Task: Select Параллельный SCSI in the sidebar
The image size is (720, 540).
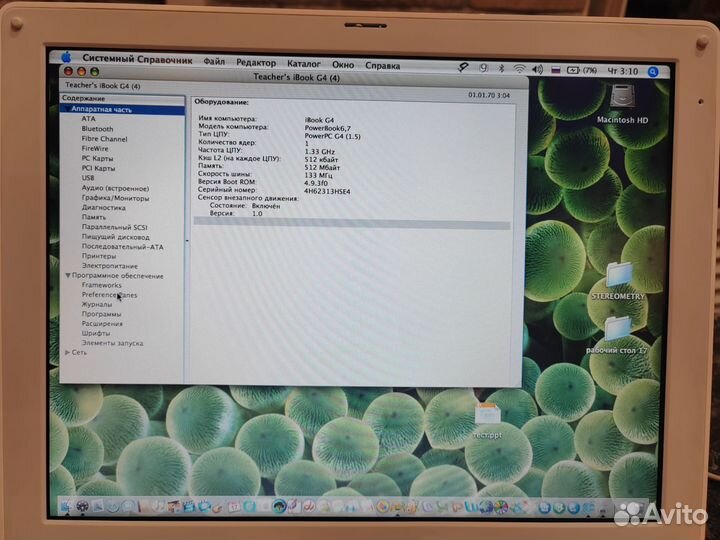Action: [x=115, y=227]
